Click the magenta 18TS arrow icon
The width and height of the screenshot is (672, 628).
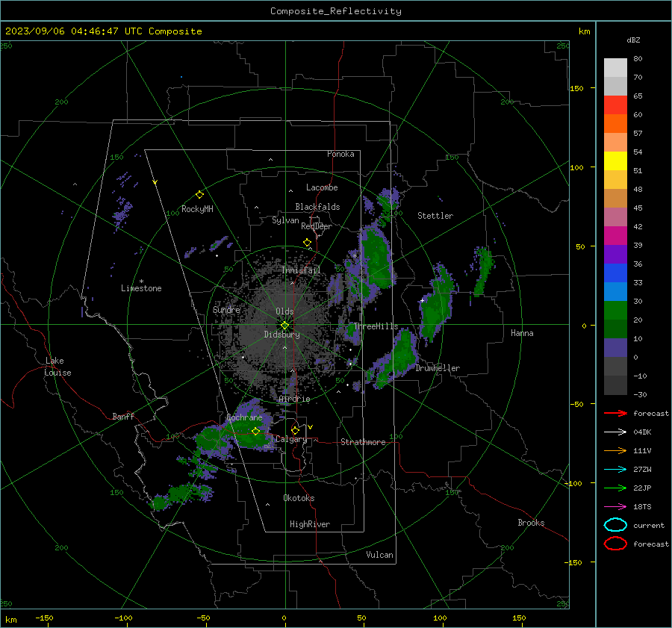615,506
